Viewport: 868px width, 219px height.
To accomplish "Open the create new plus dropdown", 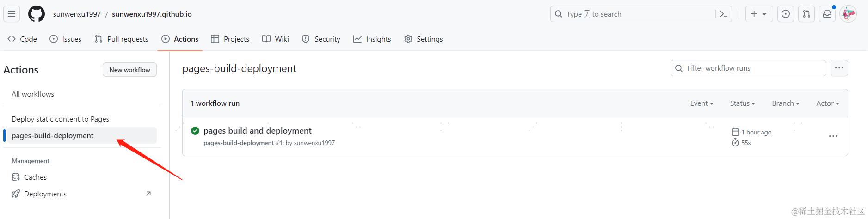I will 759,14.
